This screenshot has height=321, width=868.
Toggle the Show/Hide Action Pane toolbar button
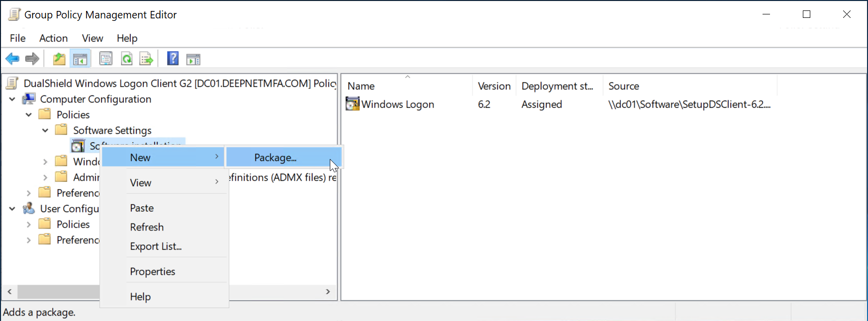point(193,59)
